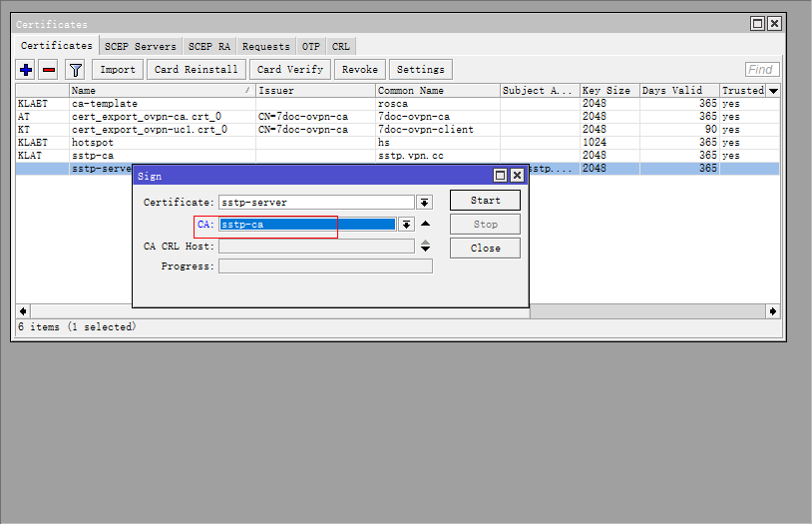Open the CRL tab
Screen dimensions: 812x524
click(x=341, y=46)
